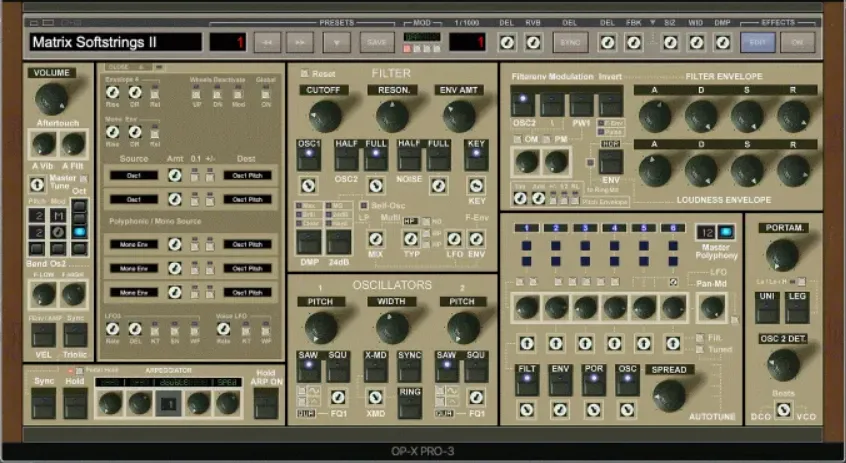Click the ENV AMT knob

click(459, 116)
